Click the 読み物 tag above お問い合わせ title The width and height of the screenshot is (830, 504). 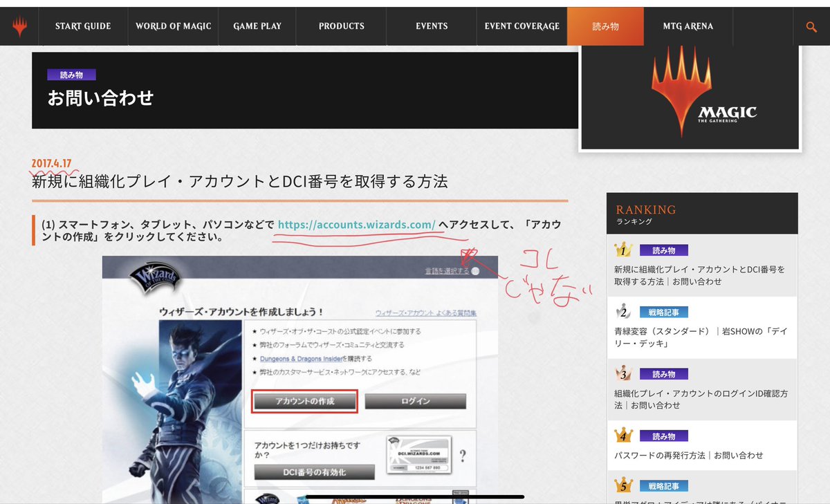click(x=71, y=75)
